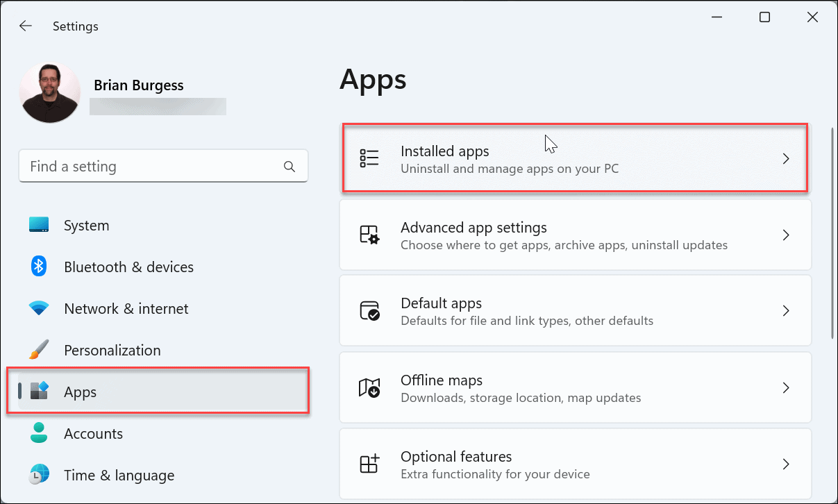Click the Offline maps download icon
838x504 pixels.
coord(370,387)
